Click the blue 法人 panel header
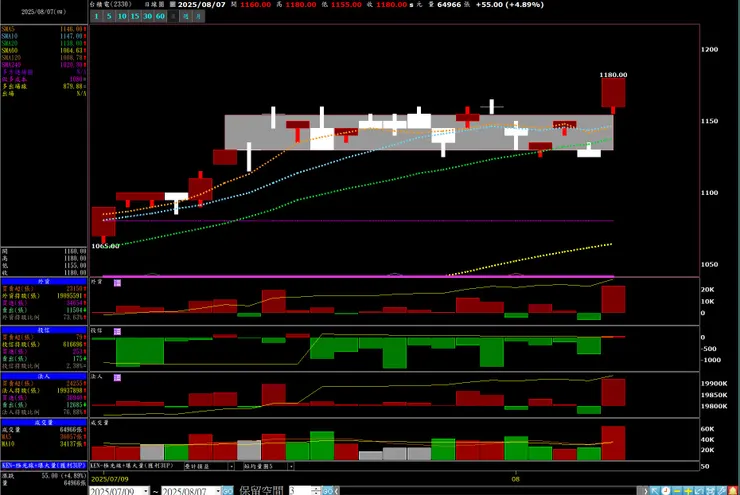The width and height of the screenshot is (740, 495). 44,376
